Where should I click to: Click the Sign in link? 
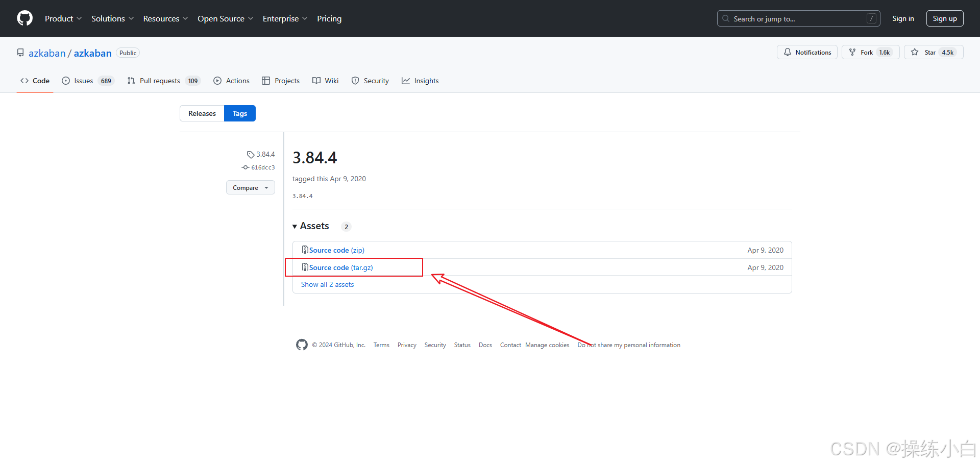point(903,18)
